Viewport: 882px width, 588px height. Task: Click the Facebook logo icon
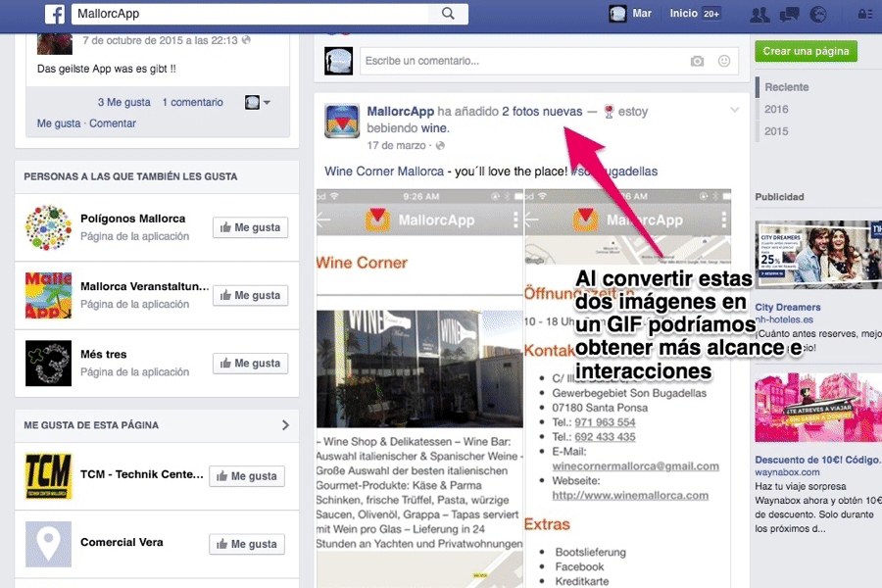[x=54, y=14]
